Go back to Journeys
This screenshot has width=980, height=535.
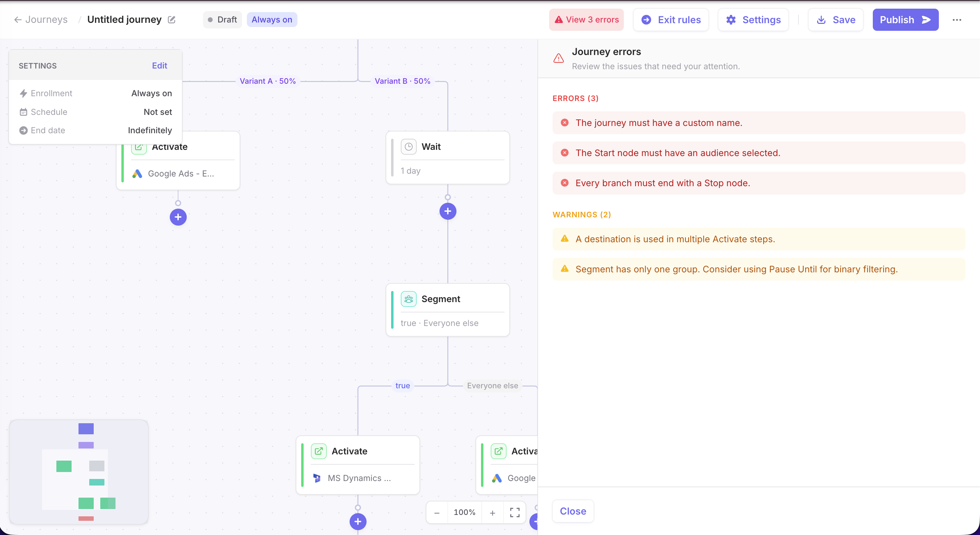click(x=41, y=19)
